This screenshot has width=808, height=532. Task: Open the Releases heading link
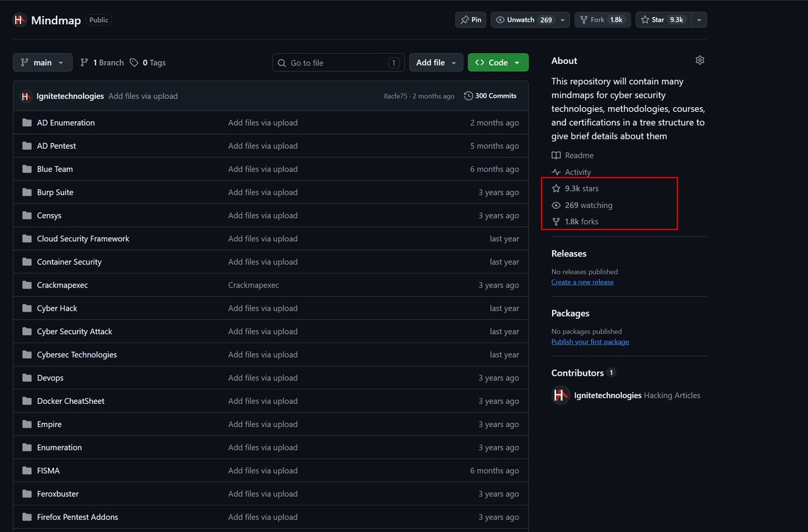pos(569,253)
